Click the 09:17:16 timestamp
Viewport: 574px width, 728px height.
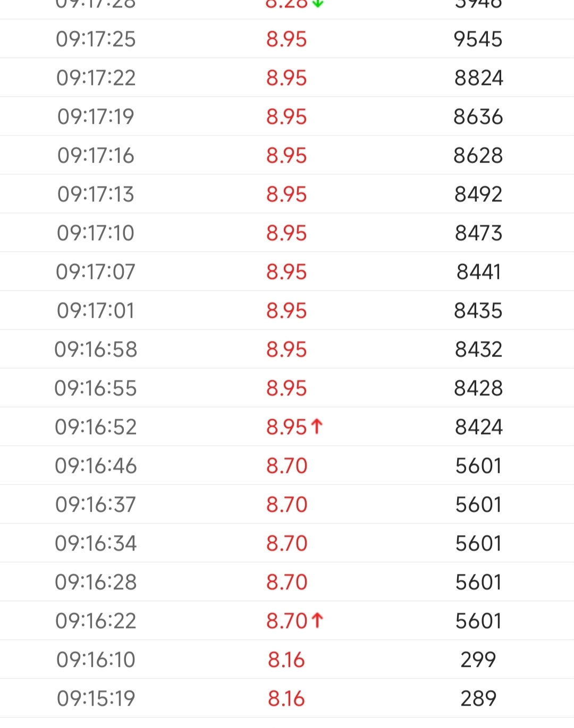(x=96, y=156)
